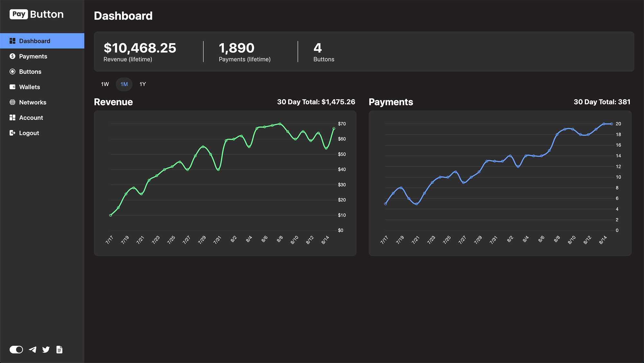The image size is (644, 363).
Task: Open the Telegram link icon
Action: pyautogui.click(x=33, y=349)
